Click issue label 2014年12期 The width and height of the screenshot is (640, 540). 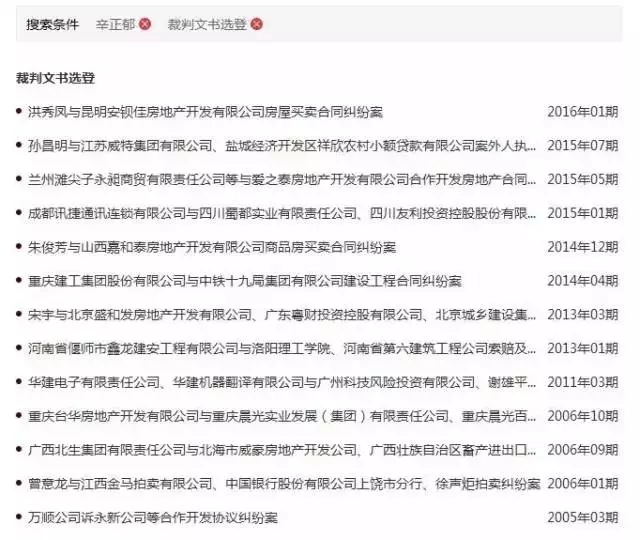pyautogui.click(x=583, y=247)
